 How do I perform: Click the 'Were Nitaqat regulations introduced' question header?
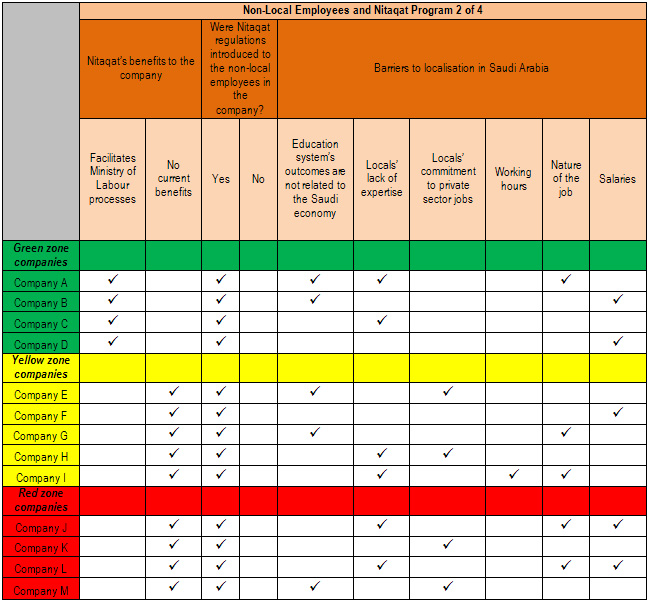pos(240,68)
